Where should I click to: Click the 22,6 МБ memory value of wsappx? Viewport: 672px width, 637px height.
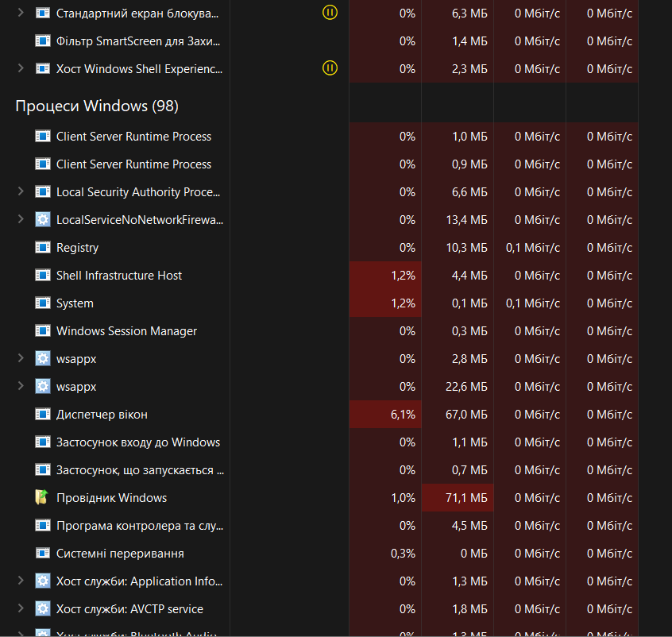click(466, 387)
